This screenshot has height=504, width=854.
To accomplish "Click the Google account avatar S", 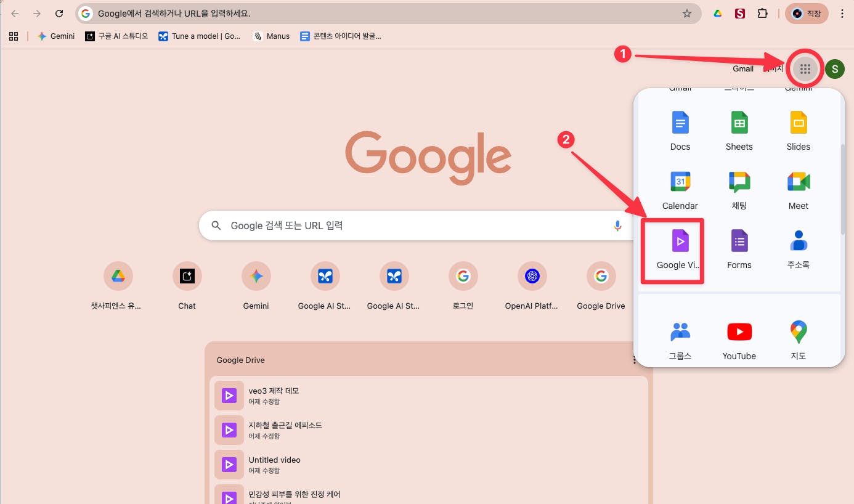I will 835,69.
